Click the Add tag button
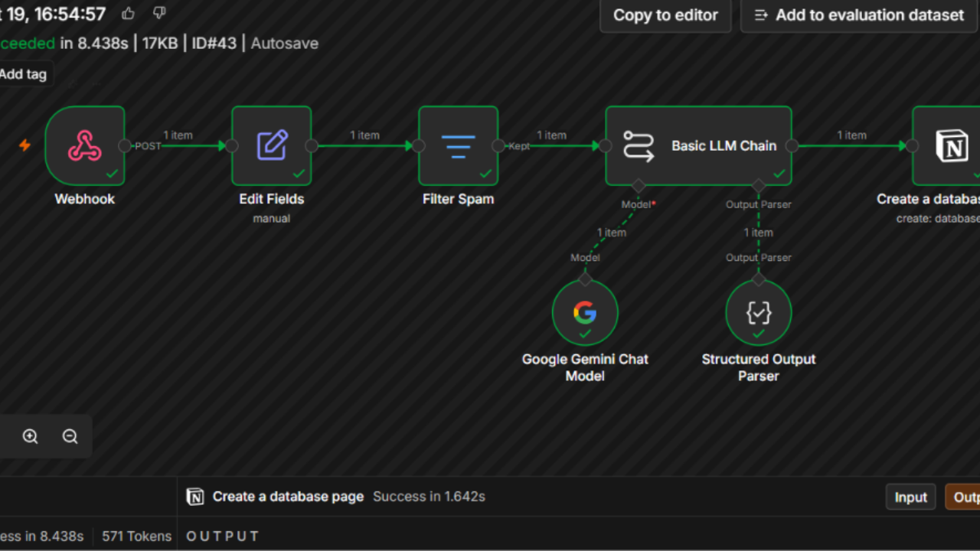The width and height of the screenshot is (980, 551). [x=23, y=74]
